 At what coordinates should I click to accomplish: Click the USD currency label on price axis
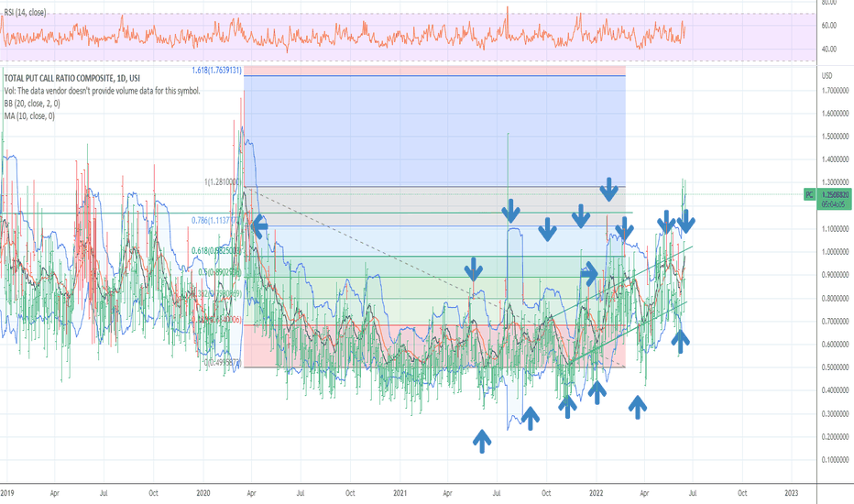pyautogui.click(x=827, y=76)
